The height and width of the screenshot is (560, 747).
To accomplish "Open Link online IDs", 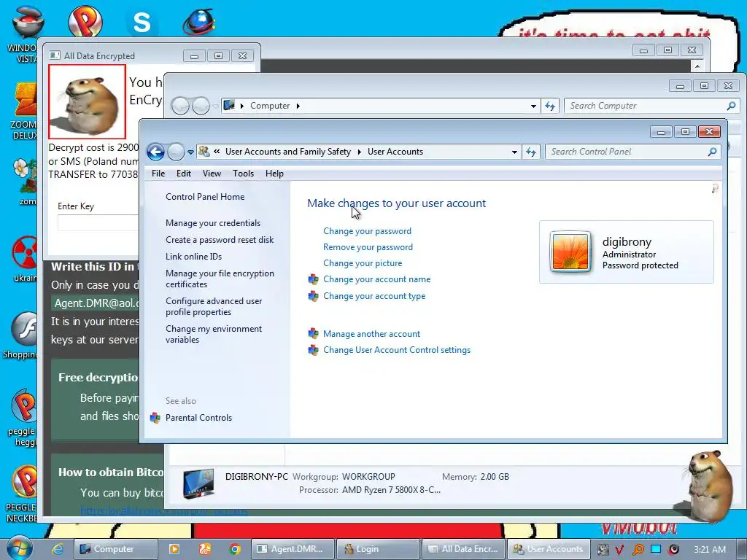I will click(x=193, y=256).
